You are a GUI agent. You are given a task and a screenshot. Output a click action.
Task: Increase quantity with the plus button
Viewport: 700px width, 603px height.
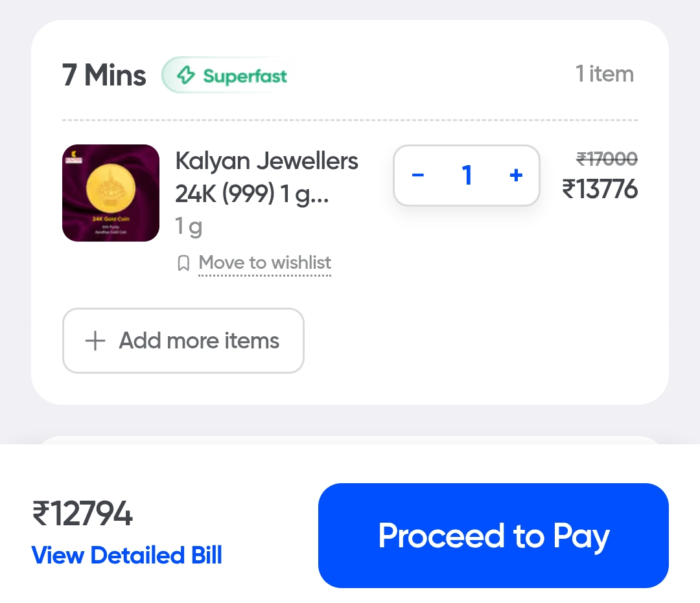[516, 176]
